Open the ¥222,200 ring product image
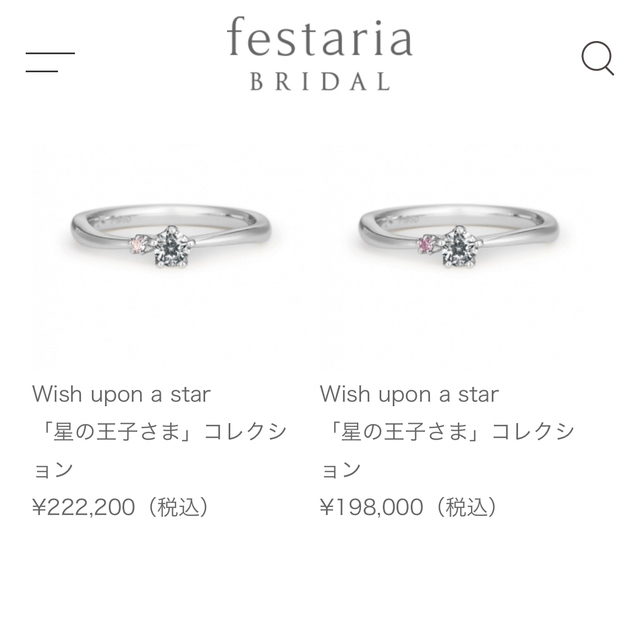 [x=172, y=256]
